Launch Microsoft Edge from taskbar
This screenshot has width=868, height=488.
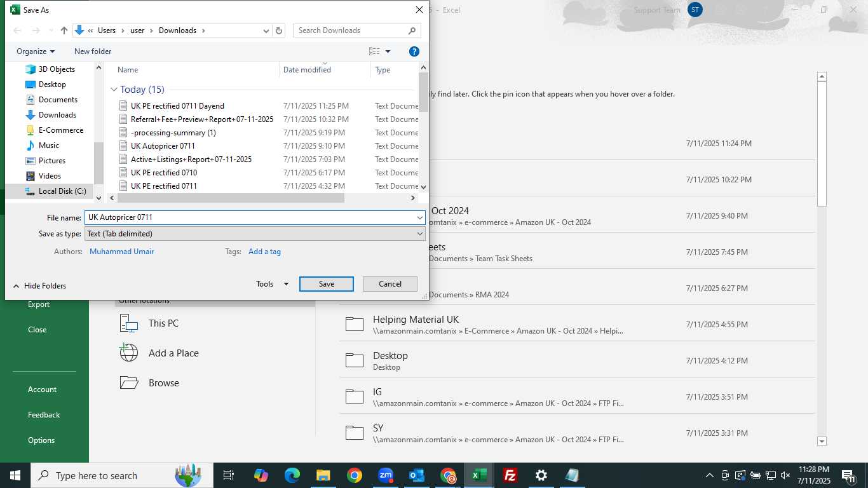(292, 475)
